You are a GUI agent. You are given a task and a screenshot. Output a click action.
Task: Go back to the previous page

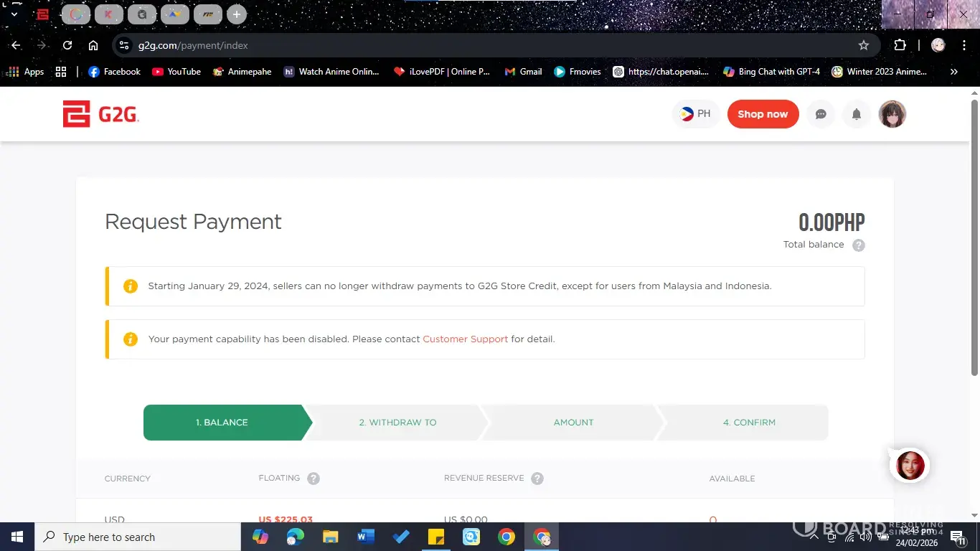[x=16, y=45]
